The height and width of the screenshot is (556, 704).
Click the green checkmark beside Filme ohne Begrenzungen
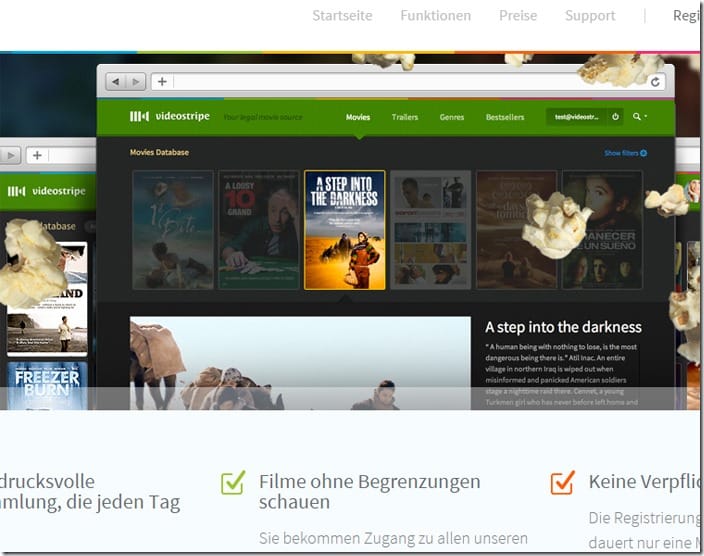tap(233, 482)
